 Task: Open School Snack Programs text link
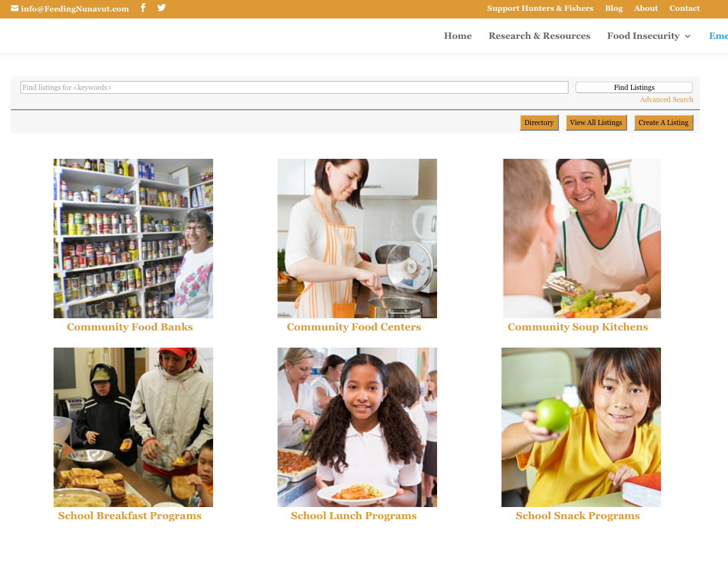click(577, 516)
